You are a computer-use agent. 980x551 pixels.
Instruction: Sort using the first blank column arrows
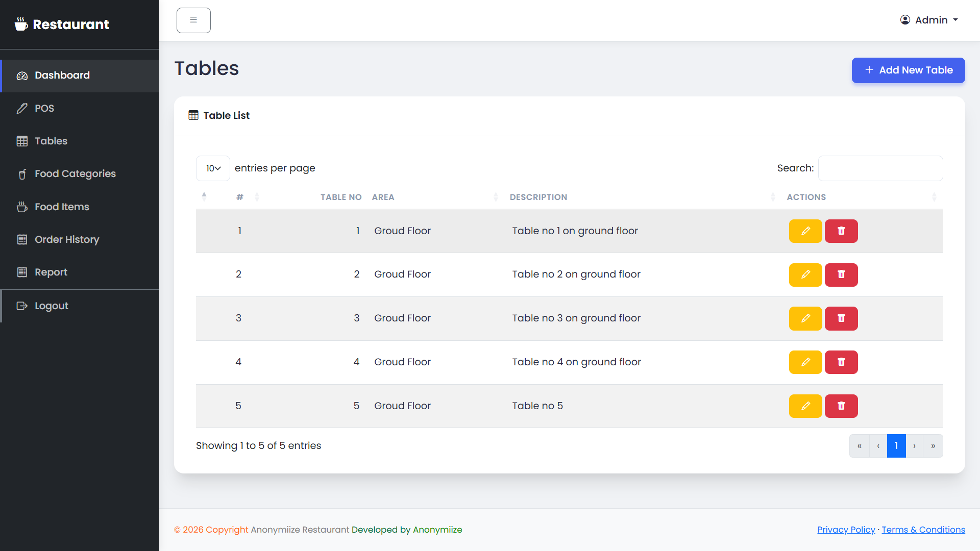pyautogui.click(x=204, y=197)
